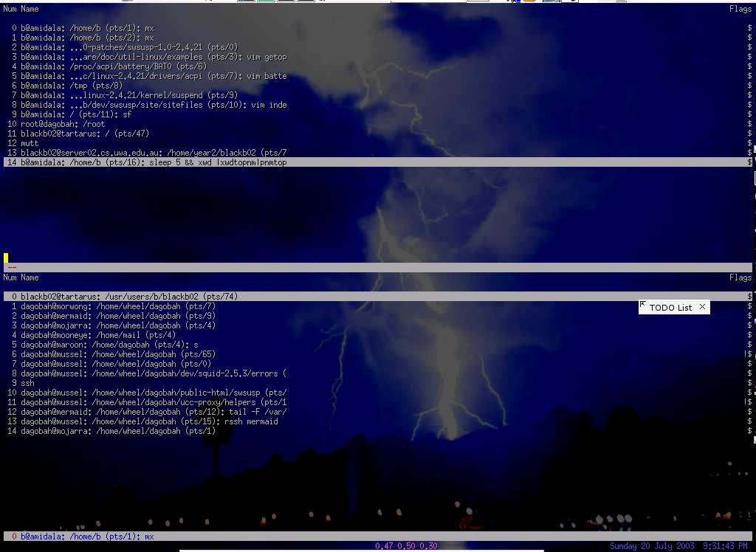Click the !$ flag on mussel (pts/65) row
The width and height of the screenshot is (756, 552).
[x=748, y=354]
